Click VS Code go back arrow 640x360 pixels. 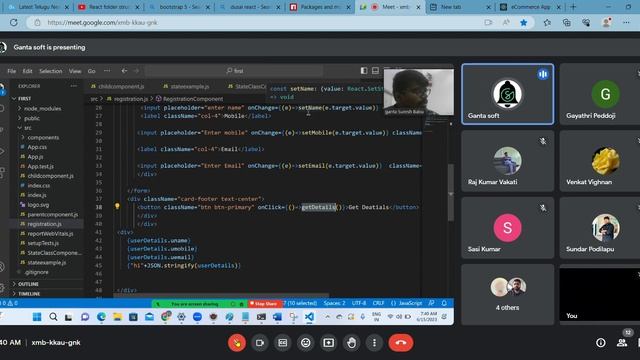click(x=124, y=71)
